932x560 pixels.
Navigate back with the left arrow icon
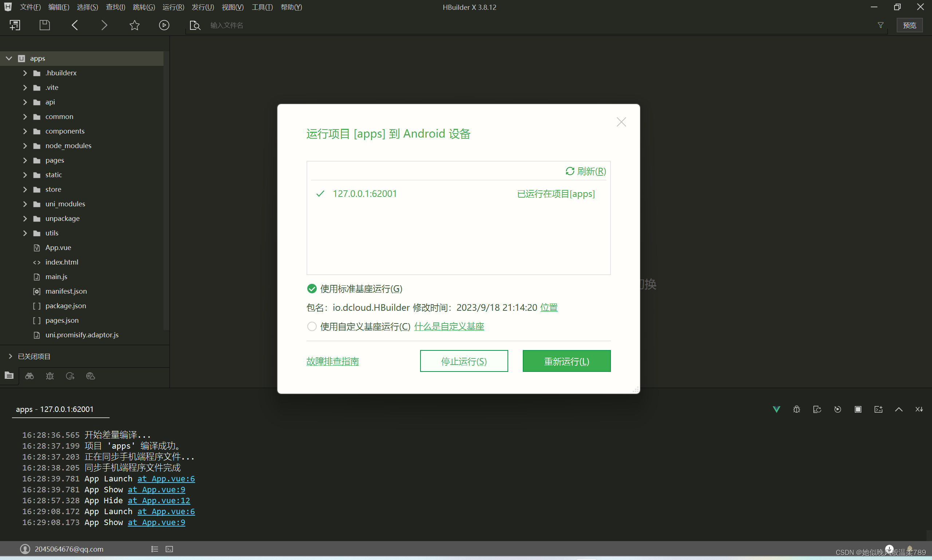(75, 25)
